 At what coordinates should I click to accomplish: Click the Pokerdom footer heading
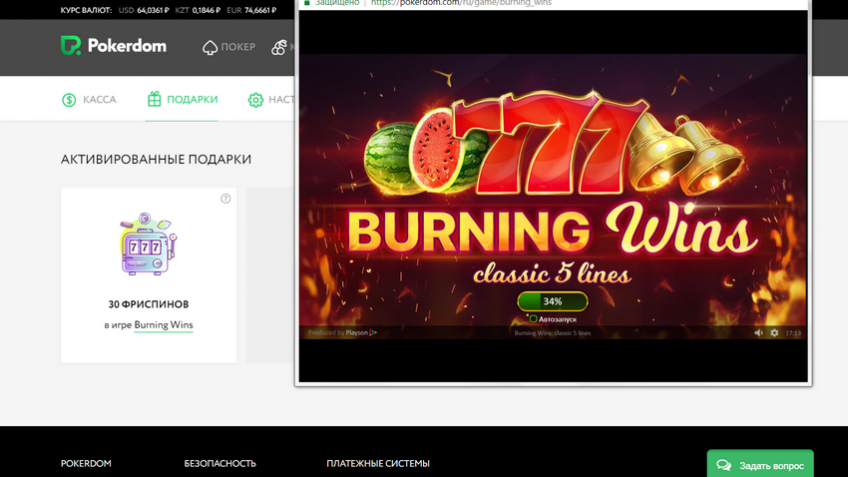point(86,463)
